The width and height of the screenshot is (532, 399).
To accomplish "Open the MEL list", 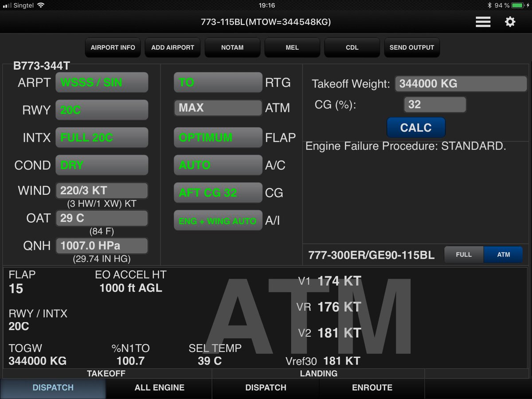I will [292, 47].
